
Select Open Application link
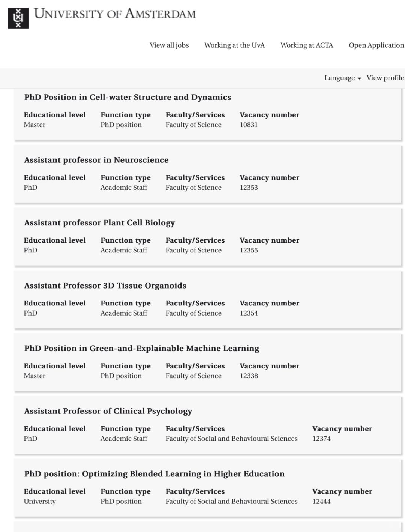point(376,45)
